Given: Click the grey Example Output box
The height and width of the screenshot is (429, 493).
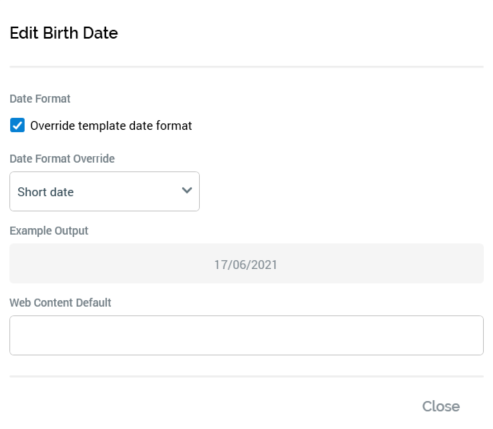Looking at the screenshot, I should click(246, 263).
